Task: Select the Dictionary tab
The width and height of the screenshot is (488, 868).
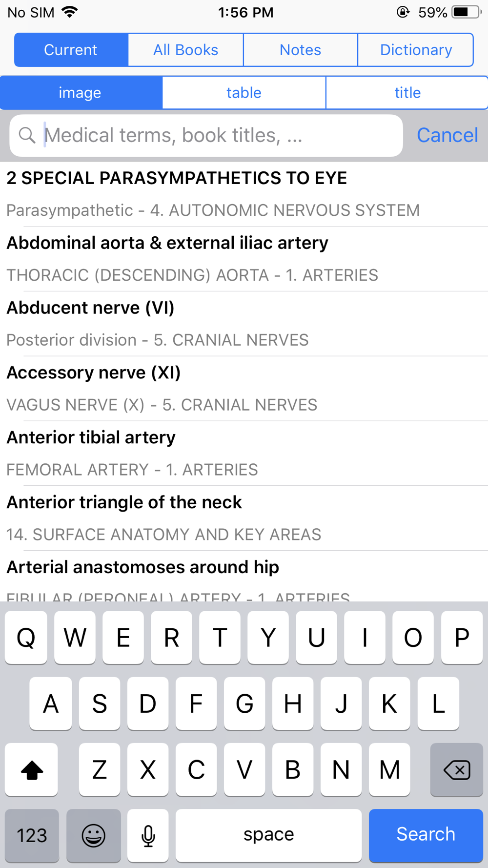Action: point(416,50)
